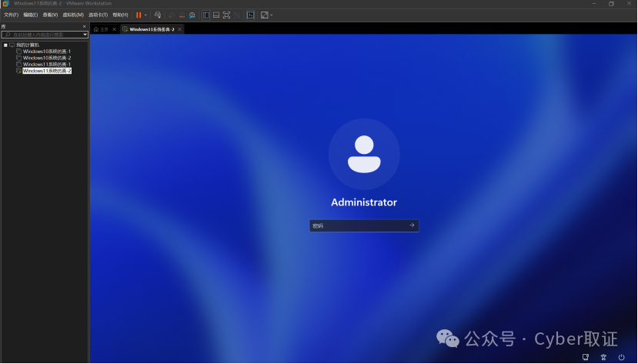Open the library search dropdown arrow
This screenshot has width=638, height=364.
click(x=85, y=35)
